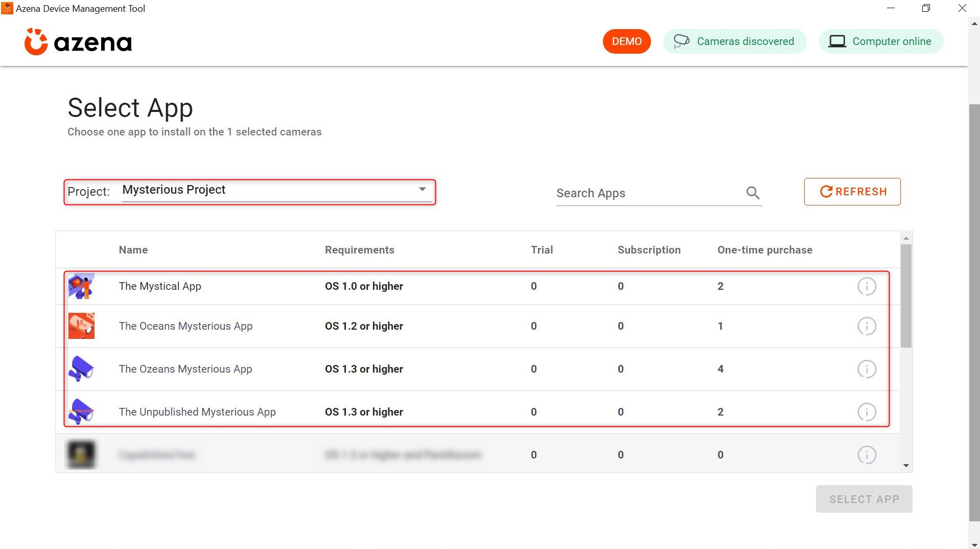The height and width of the screenshot is (549, 980).
Task: Click the Subscription column header
Action: (x=649, y=250)
